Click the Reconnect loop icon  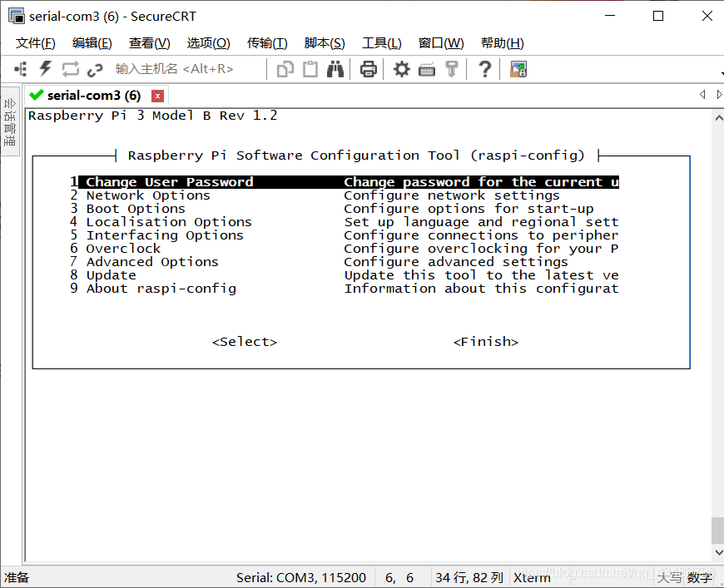pyautogui.click(x=71, y=69)
